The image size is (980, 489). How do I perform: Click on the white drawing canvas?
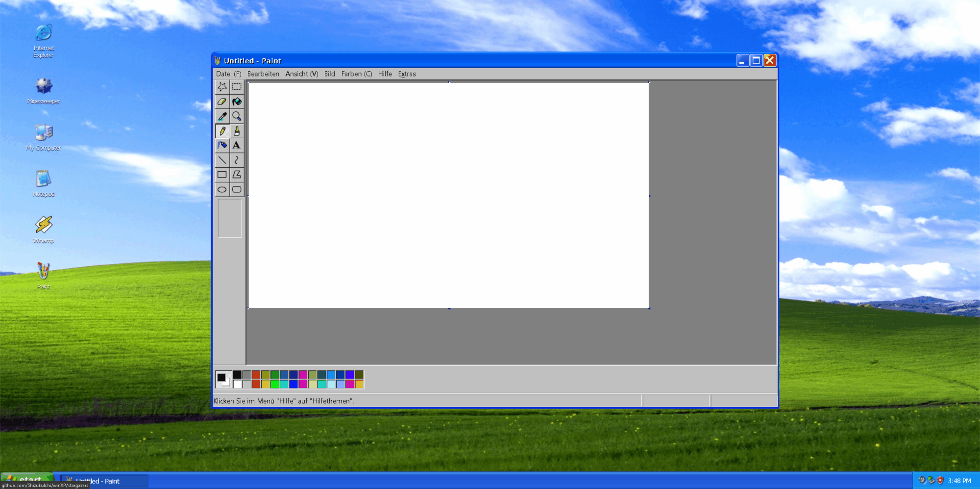[x=449, y=195]
